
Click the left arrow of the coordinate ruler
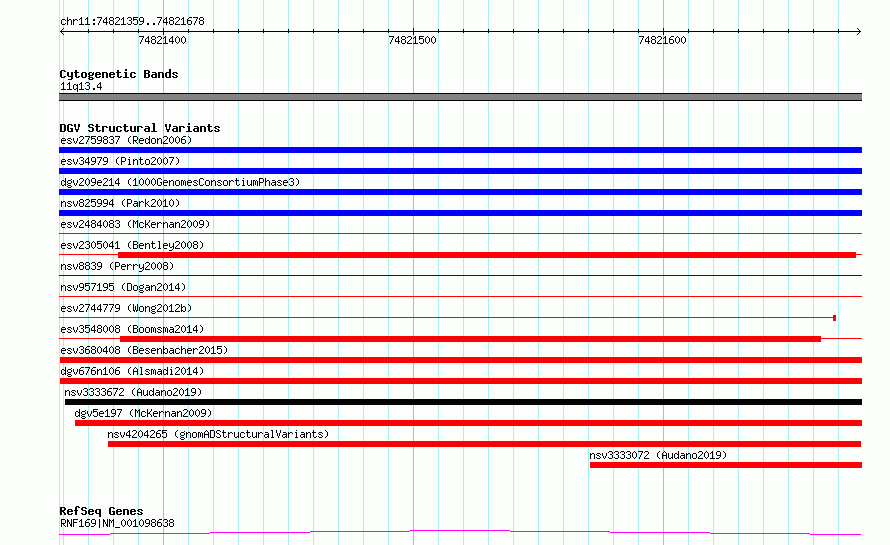tap(62, 31)
